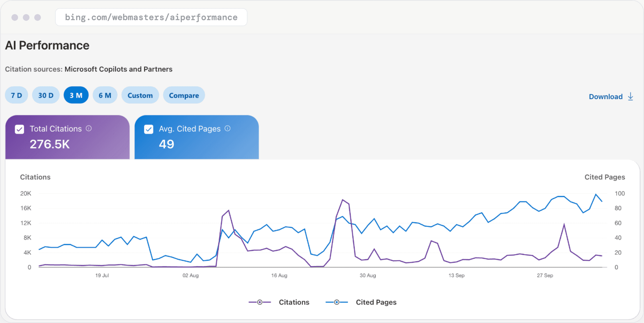Click the AI Performance heading
The width and height of the screenshot is (644, 323).
pos(47,45)
